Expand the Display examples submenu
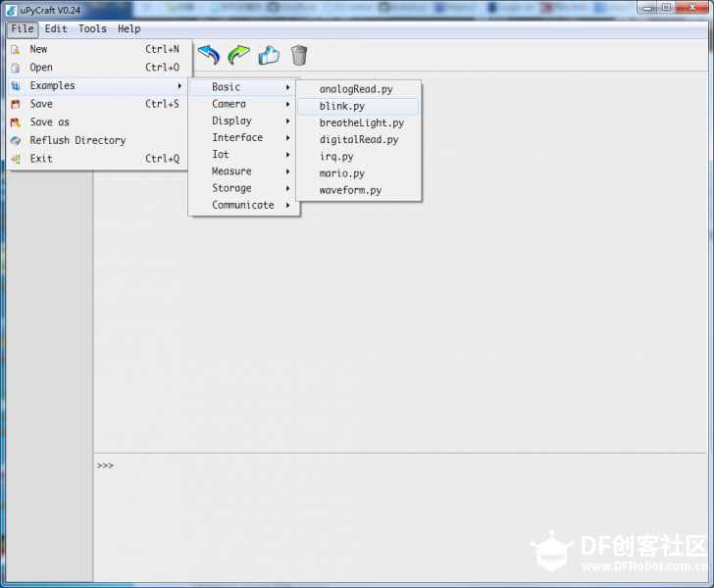Image resolution: width=714 pixels, height=588 pixels. (x=244, y=121)
